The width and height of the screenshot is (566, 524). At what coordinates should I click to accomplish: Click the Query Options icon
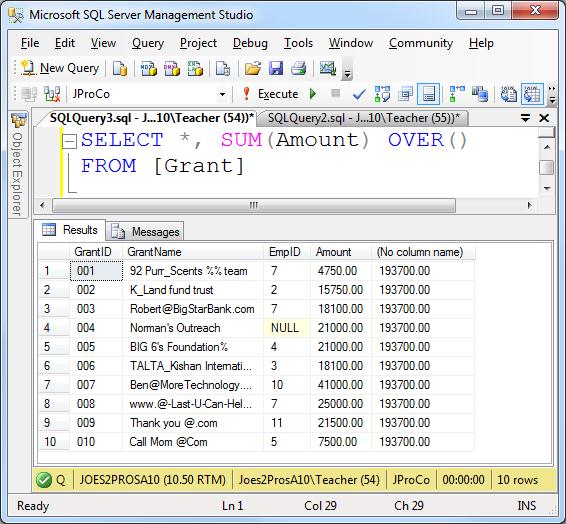click(x=405, y=94)
